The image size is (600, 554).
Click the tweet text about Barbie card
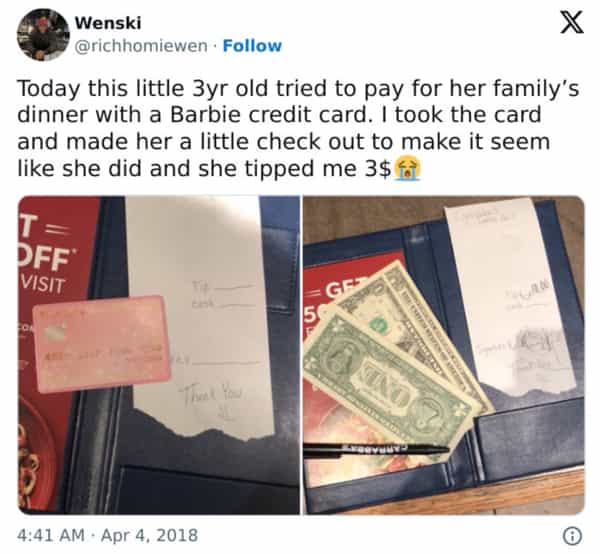(298, 128)
